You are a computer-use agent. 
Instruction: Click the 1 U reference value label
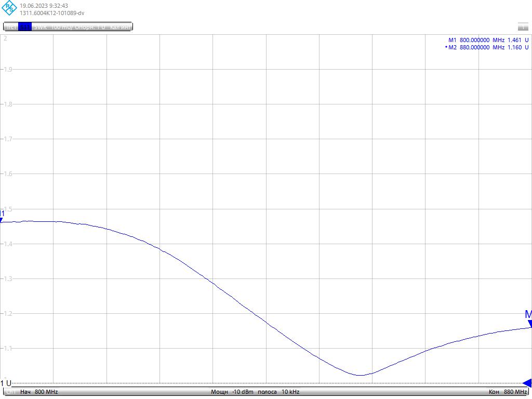point(6,383)
